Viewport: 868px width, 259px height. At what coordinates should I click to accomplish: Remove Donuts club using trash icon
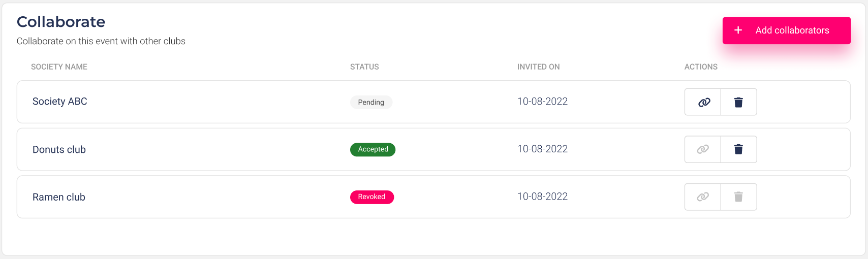[x=739, y=149]
